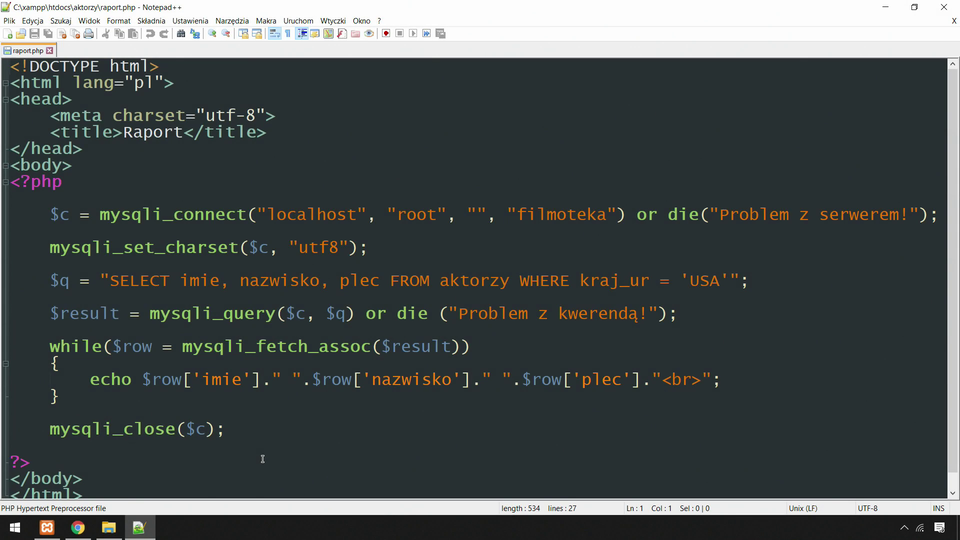Image resolution: width=960 pixels, height=540 pixels.
Task: Click the vertical scrollbar of the editor
Action: click(952, 270)
